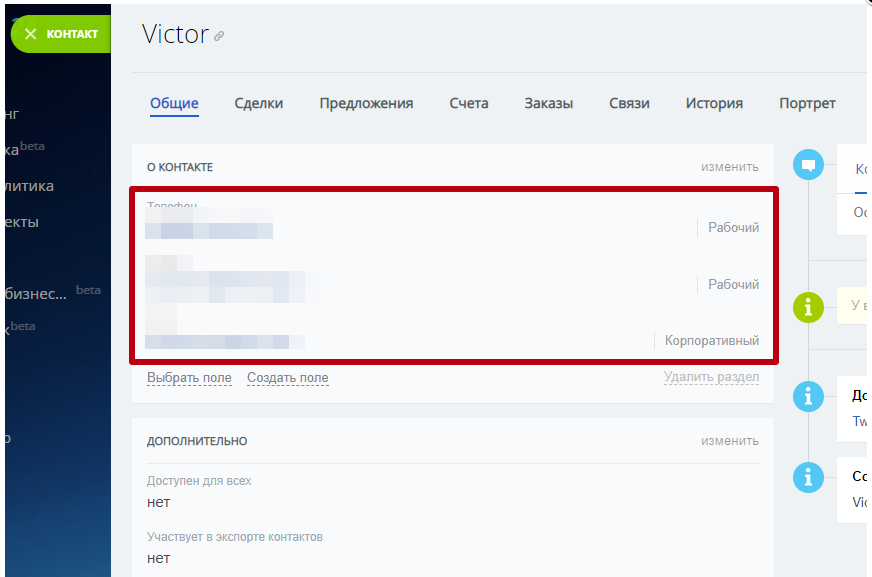This screenshot has width=872, height=577.
Task: Click the link icon next to Victor
Action: coord(219,37)
